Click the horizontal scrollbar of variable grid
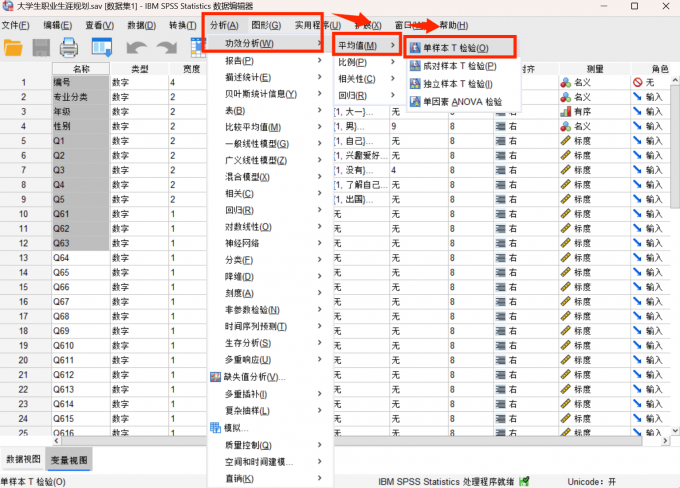Viewport: 680px width, 488px height. [x=351, y=441]
